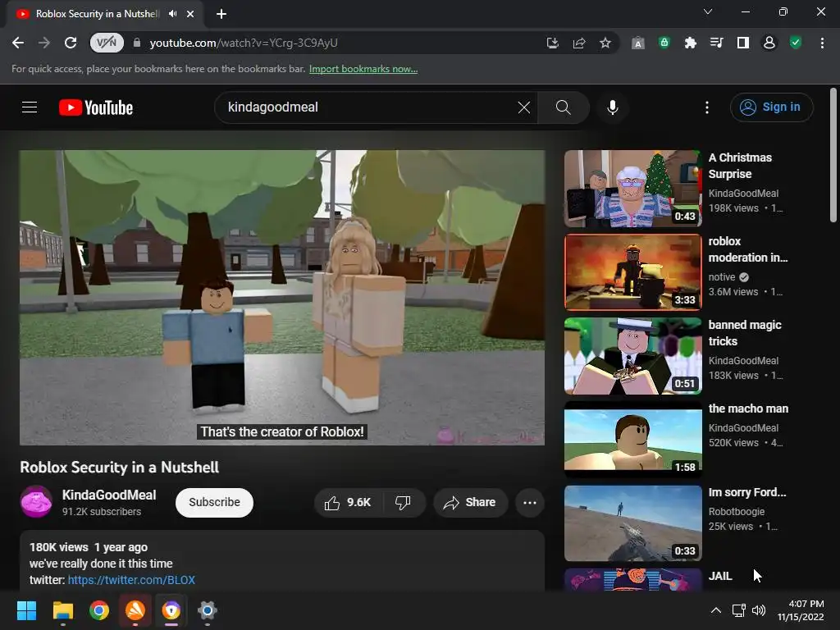840x630 pixels.
Task: Open roblox moderation video thumbnail
Action: [x=632, y=272]
